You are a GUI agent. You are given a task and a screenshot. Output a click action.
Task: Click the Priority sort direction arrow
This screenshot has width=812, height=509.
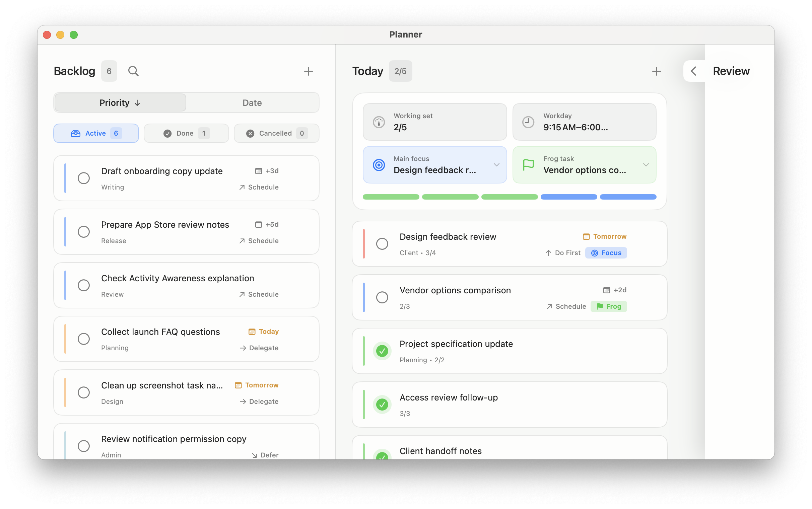[137, 103]
